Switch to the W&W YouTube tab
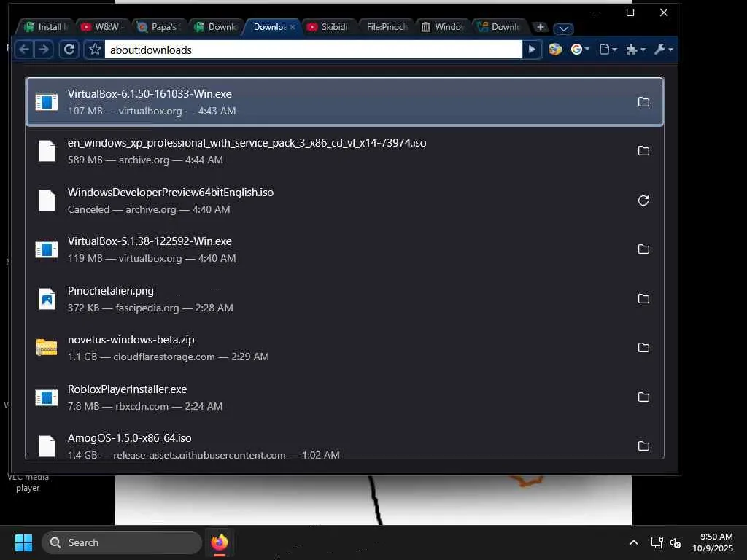This screenshot has height=560, width=747. (x=103, y=27)
